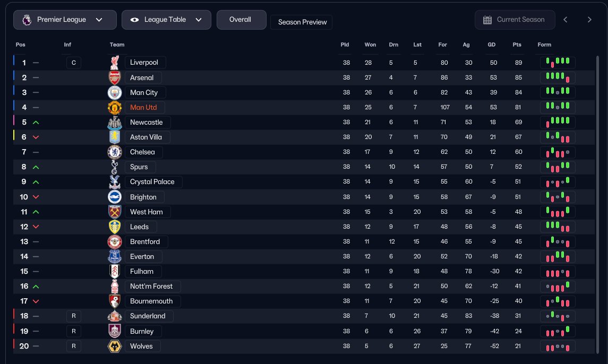This screenshot has height=364, width=608.
Task: Open the Crystal Palace team button
Action: [153, 182]
